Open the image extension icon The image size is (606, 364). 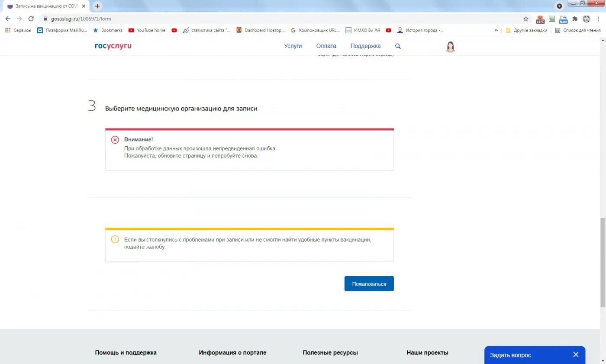coord(552,19)
